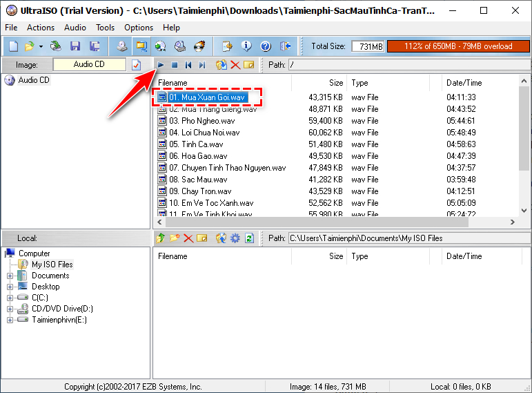Click the red X delete icon in local toolbar
Viewport: 532px width, 393px height.
(188, 238)
